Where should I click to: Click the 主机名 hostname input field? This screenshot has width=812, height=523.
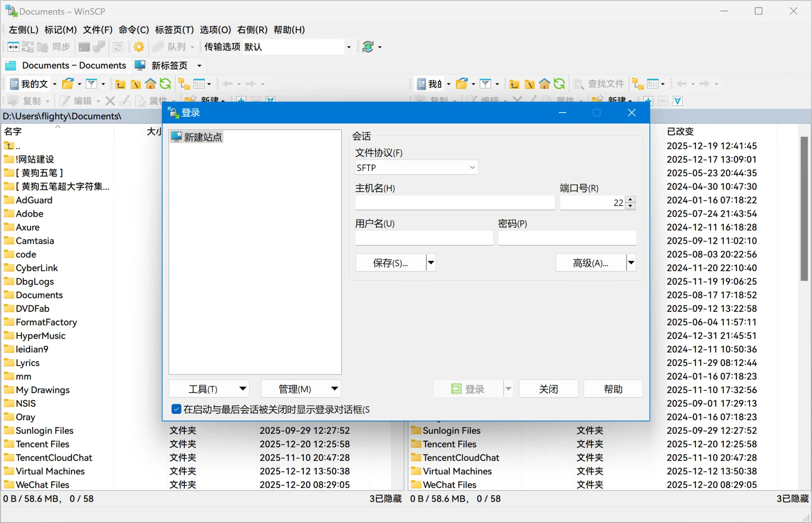[x=455, y=202]
